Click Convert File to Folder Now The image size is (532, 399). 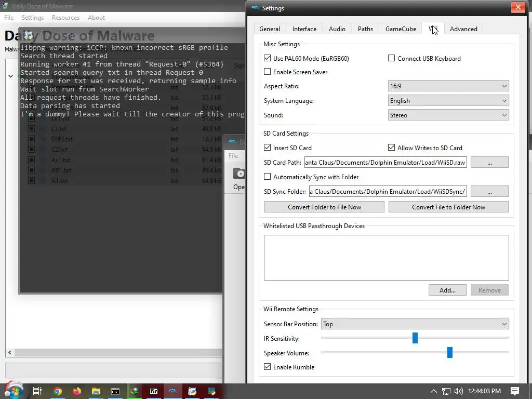[x=448, y=207]
